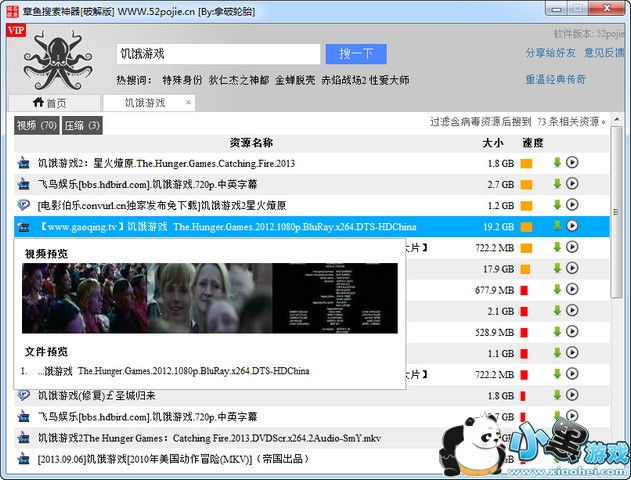Click the orange speed indicator of 17.9 GB row
The height and width of the screenshot is (480, 631).
tap(525, 269)
